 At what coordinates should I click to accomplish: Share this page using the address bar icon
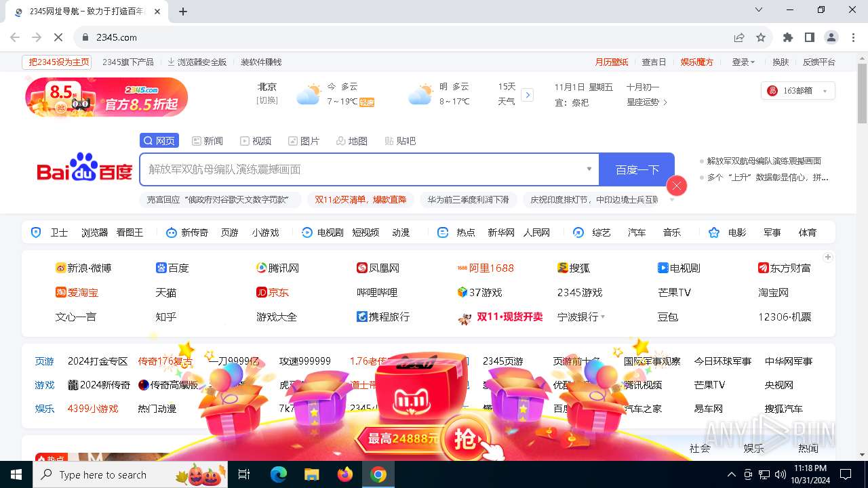[x=739, y=37]
